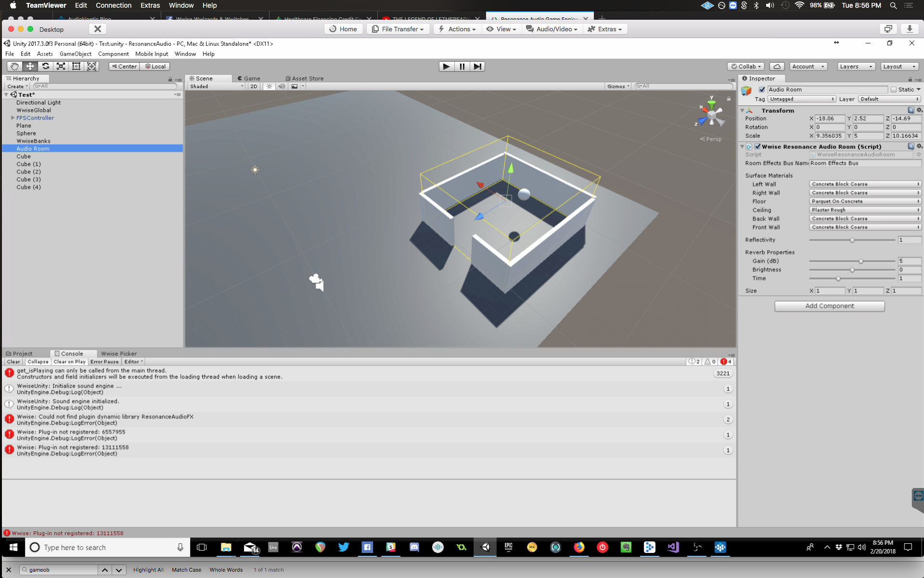The height and width of the screenshot is (578, 924).
Task: Open the GameObject menu
Action: click(x=75, y=53)
